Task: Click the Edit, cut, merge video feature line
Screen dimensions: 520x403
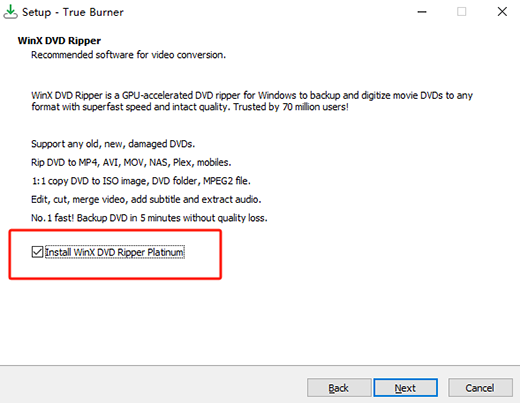Action: coord(146,199)
